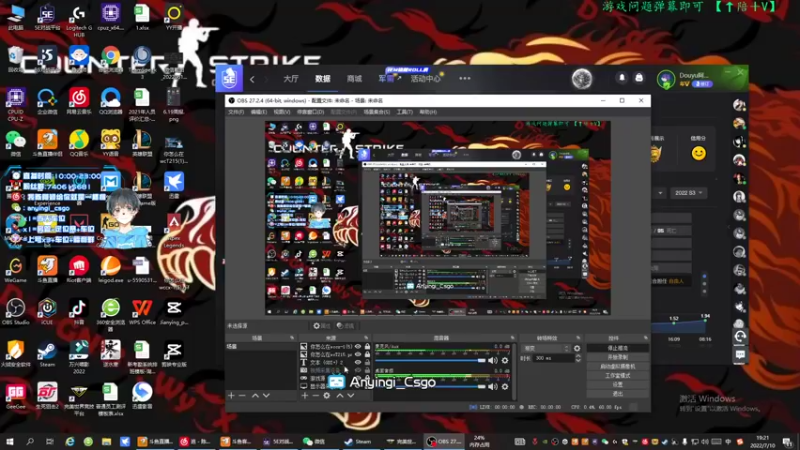Open Help menu in OBS

428,112
